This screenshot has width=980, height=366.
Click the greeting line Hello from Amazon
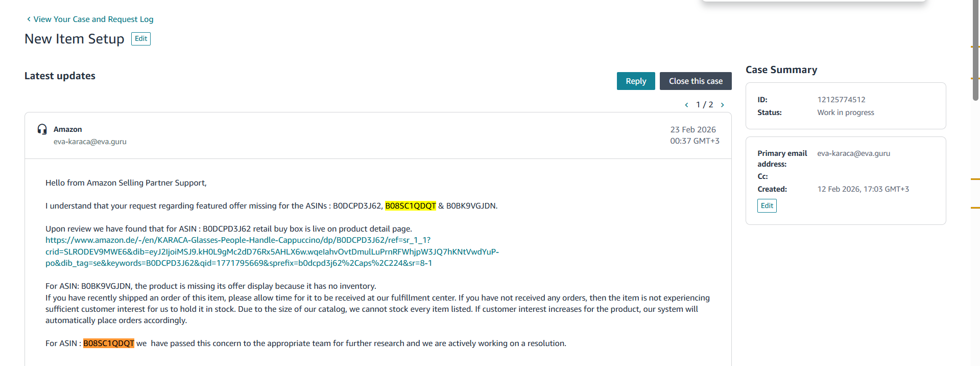click(x=126, y=183)
